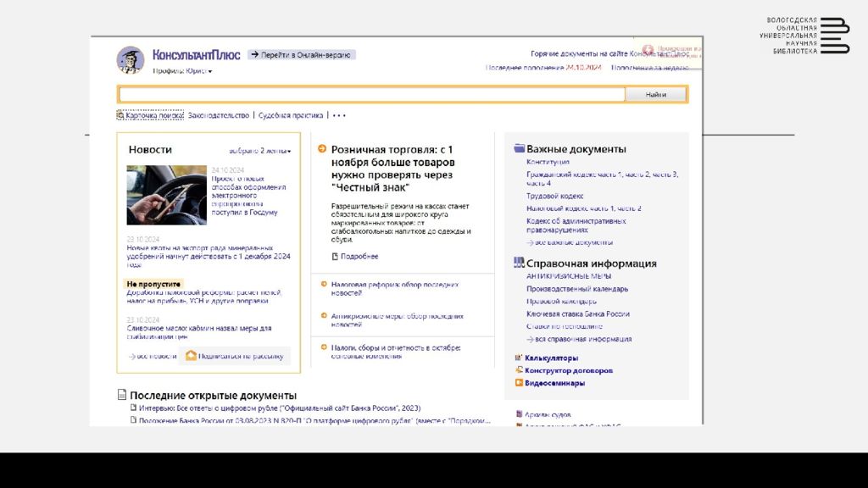Screen dimensions: 868x488
Task: Open the Сливочное масло news item
Action: [x=198, y=332]
